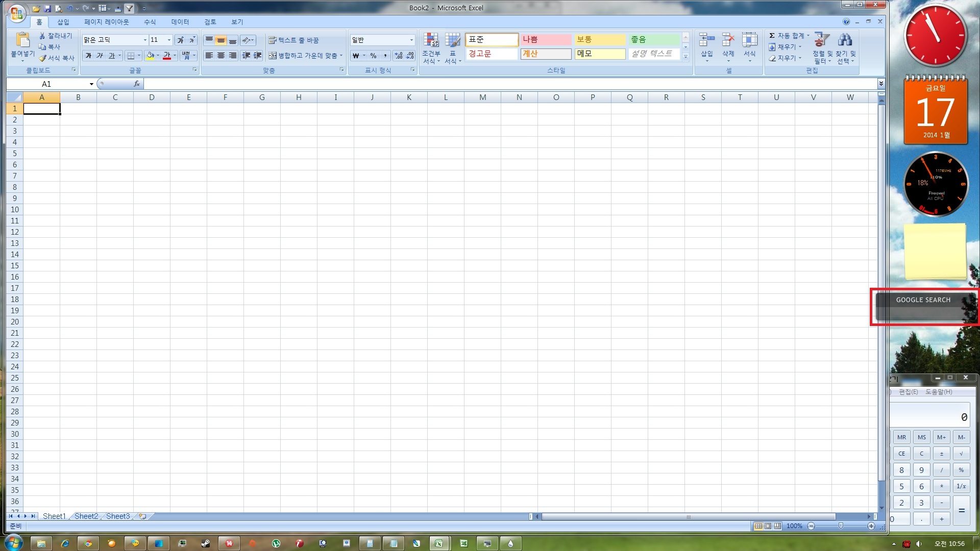Click the Paste (붙여넣기) clipboard icon

tap(22, 40)
